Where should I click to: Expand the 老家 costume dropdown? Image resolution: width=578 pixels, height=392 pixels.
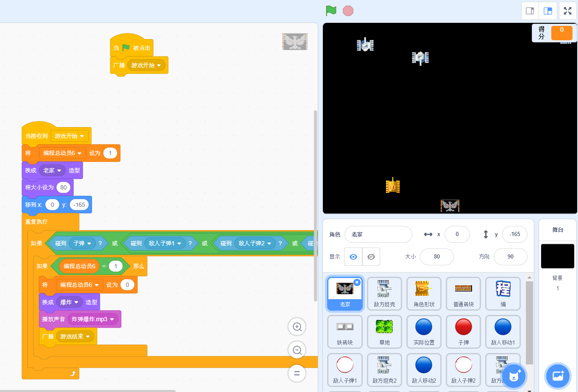pyautogui.click(x=59, y=170)
